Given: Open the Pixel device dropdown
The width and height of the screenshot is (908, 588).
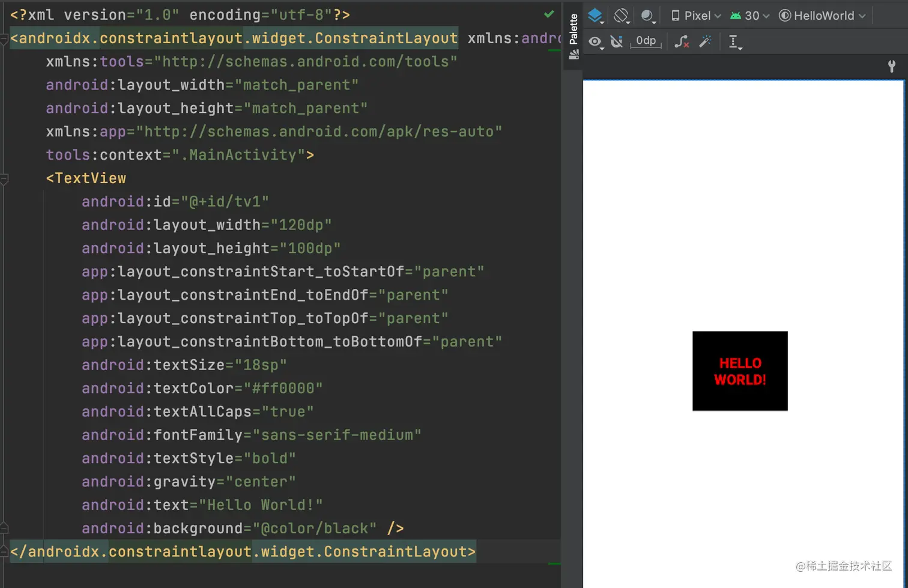Looking at the screenshot, I should coord(696,16).
